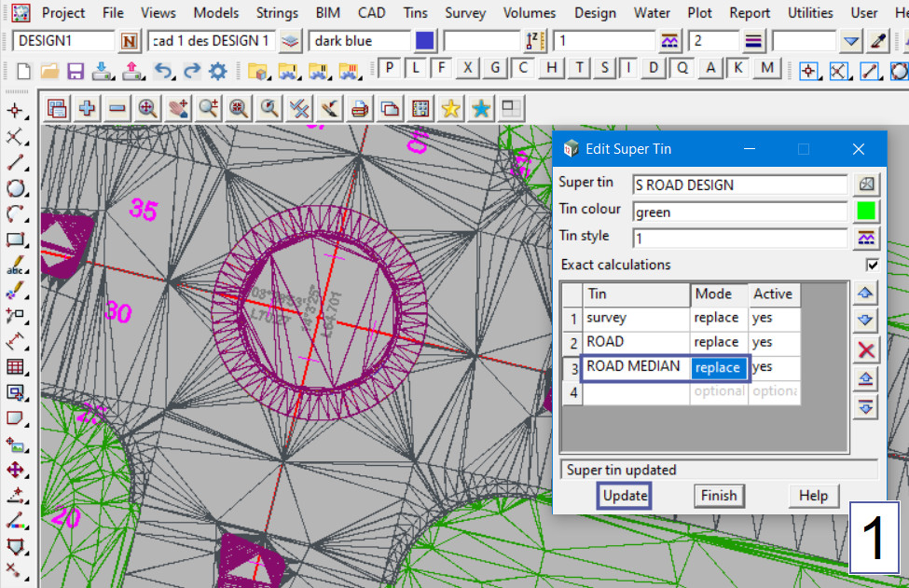The height and width of the screenshot is (588, 909).
Task: Delete the selected tin row with red X
Action: (x=866, y=349)
